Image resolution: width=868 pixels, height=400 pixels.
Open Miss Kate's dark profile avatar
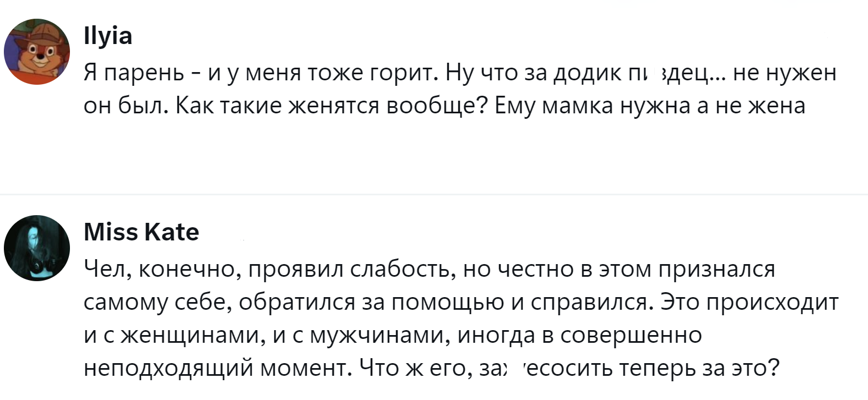(37, 248)
